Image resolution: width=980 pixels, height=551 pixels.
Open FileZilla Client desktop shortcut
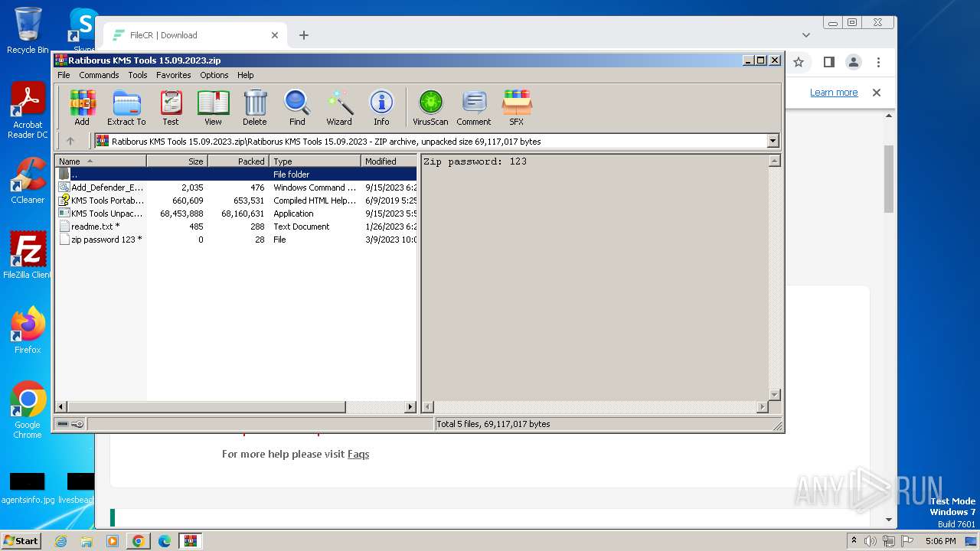[28, 255]
